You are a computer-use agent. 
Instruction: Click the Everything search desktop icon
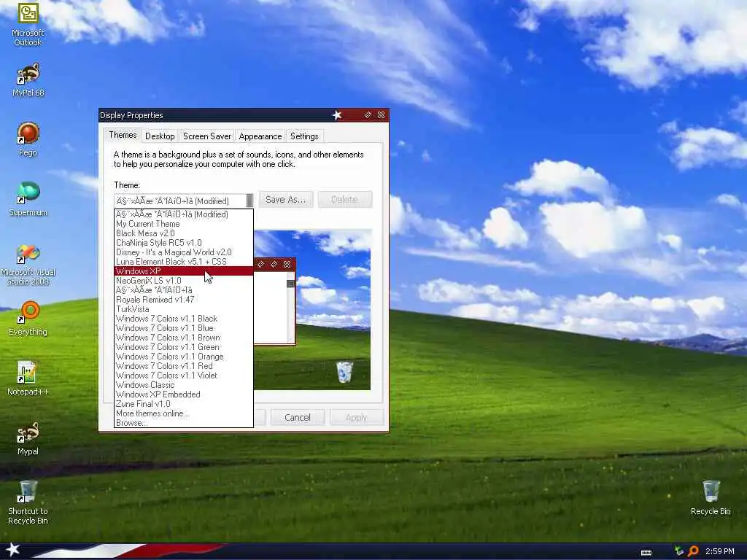pyautogui.click(x=28, y=318)
